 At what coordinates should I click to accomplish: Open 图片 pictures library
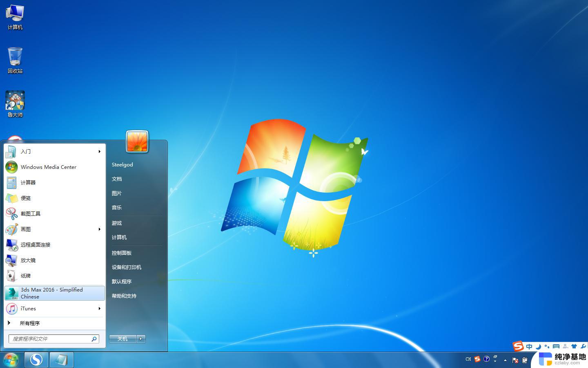[137, 193]
